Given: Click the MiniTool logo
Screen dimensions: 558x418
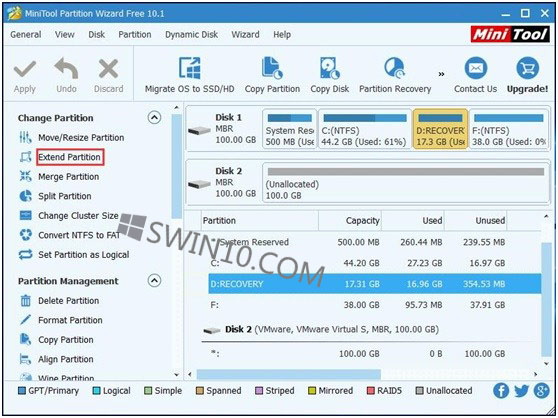Looking at the screenshot, I should click(510, 35).
